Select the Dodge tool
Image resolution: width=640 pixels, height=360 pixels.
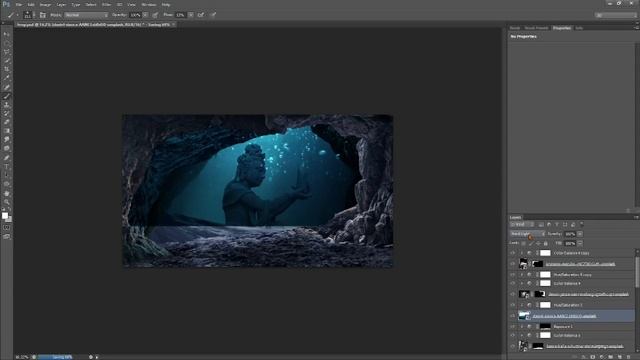[x=7, y=149]
